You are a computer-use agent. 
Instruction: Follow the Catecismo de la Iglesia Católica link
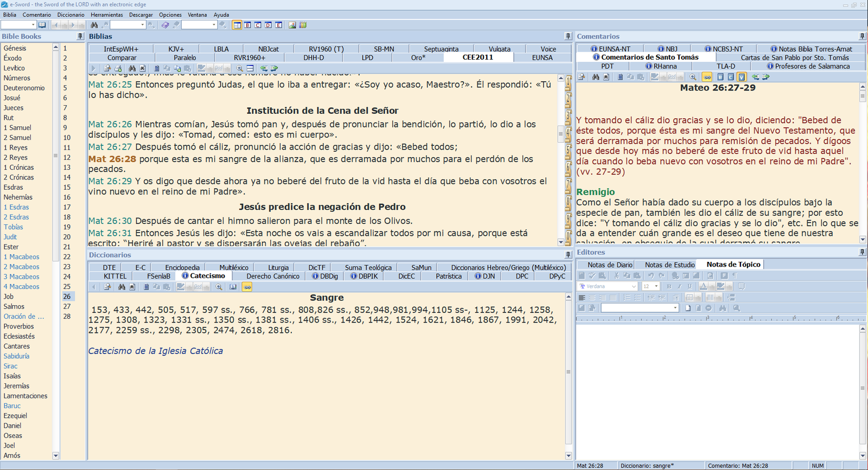click(156, 351)
